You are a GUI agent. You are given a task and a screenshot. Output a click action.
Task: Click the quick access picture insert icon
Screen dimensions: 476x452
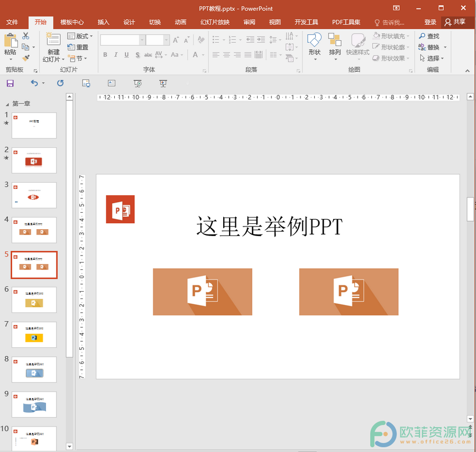[86, 83]
